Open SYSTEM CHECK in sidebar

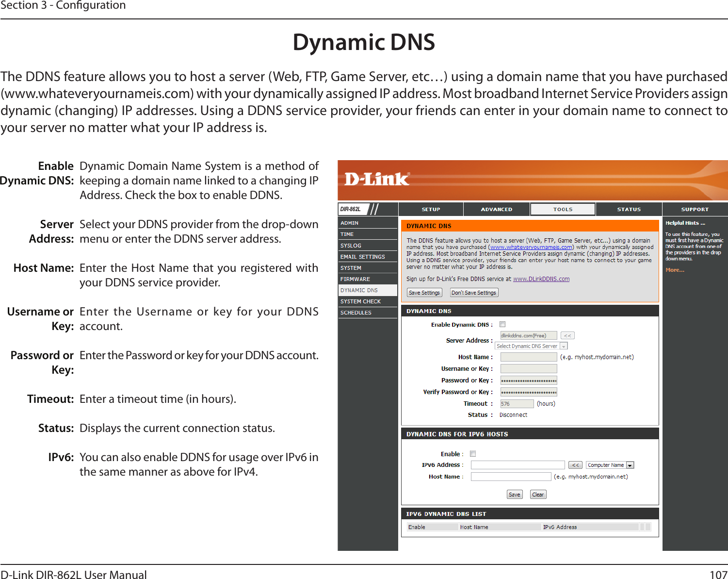368,301
